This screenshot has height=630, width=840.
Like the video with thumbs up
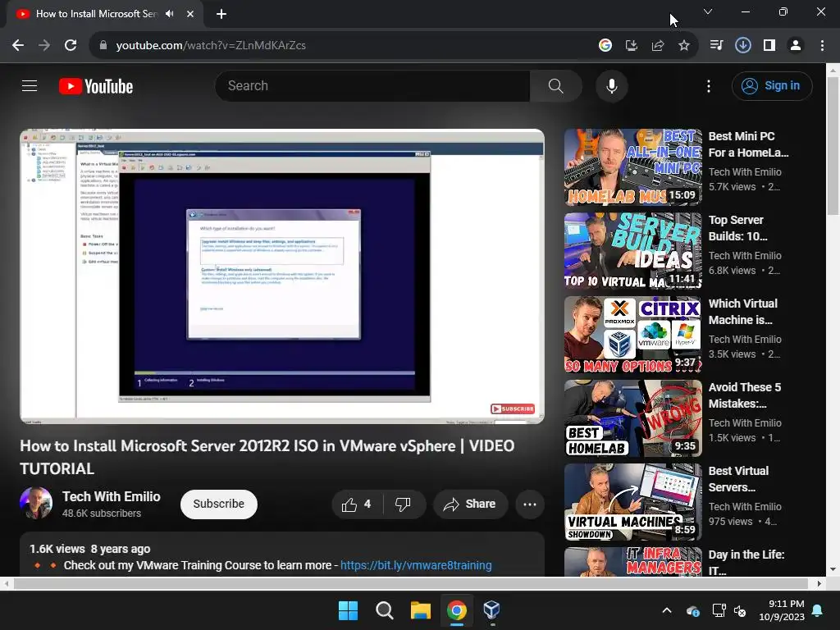(357, 504)
